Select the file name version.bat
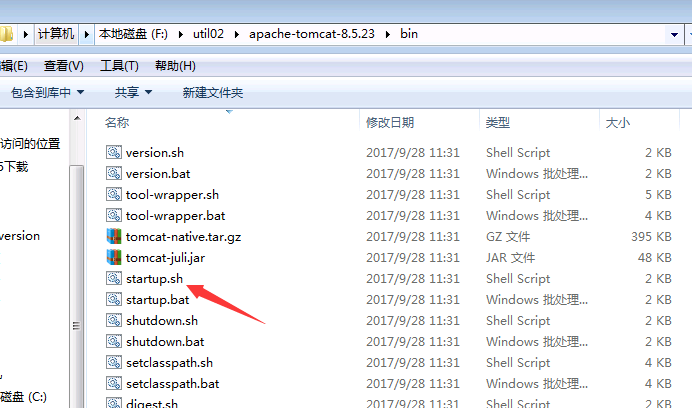 point(158,173)
